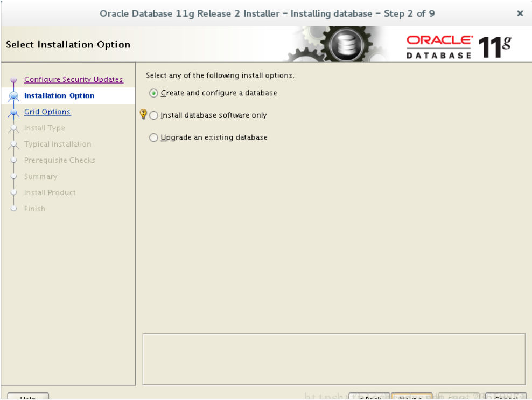This screenshot has height=400, width=532.
Task: Select the Installation Option step in sidebar
Action: 59,96
